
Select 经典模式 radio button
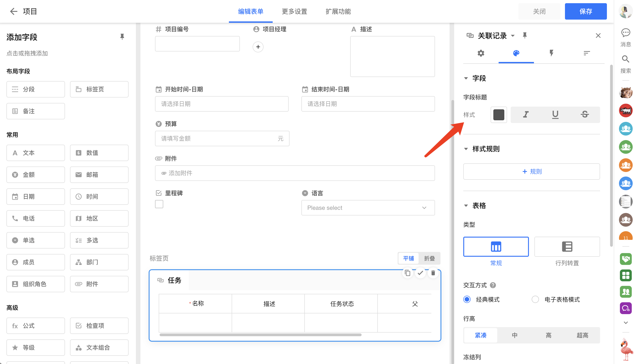point(467,299)
